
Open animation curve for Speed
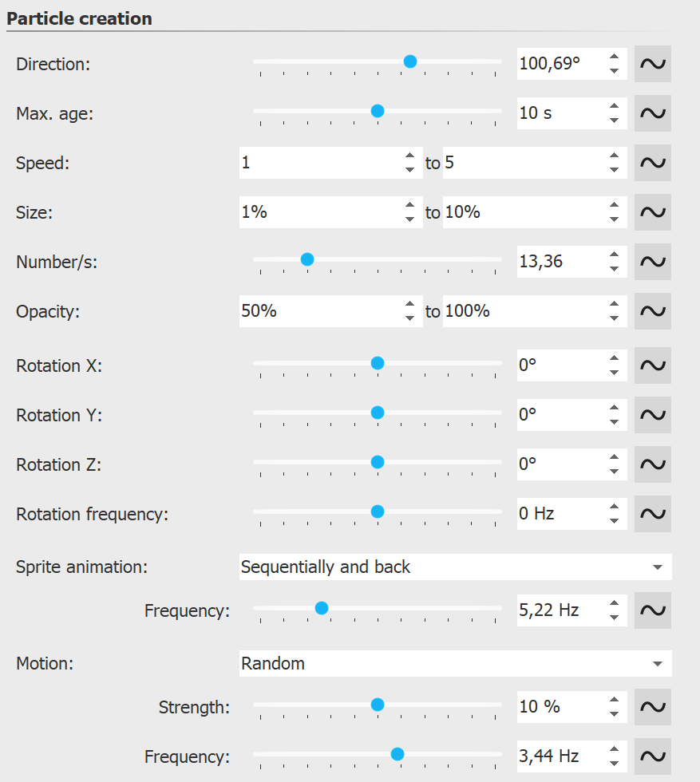point(652,163)
